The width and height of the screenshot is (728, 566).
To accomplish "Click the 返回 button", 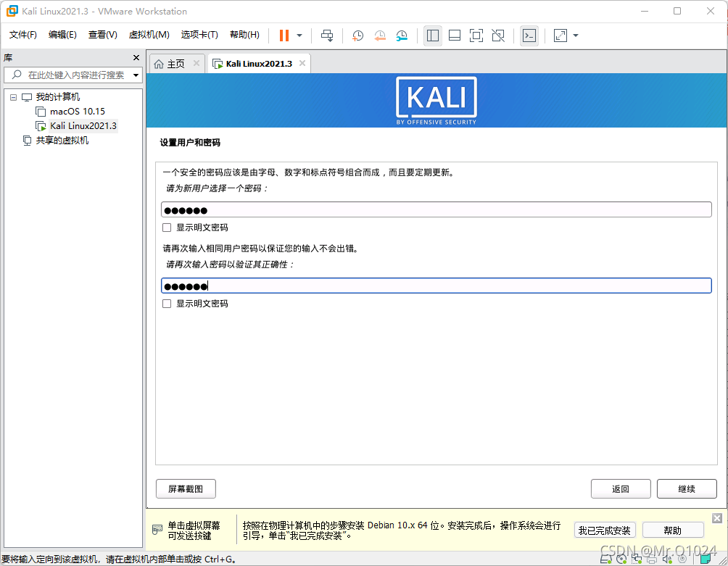I will [x=621, y=489].
